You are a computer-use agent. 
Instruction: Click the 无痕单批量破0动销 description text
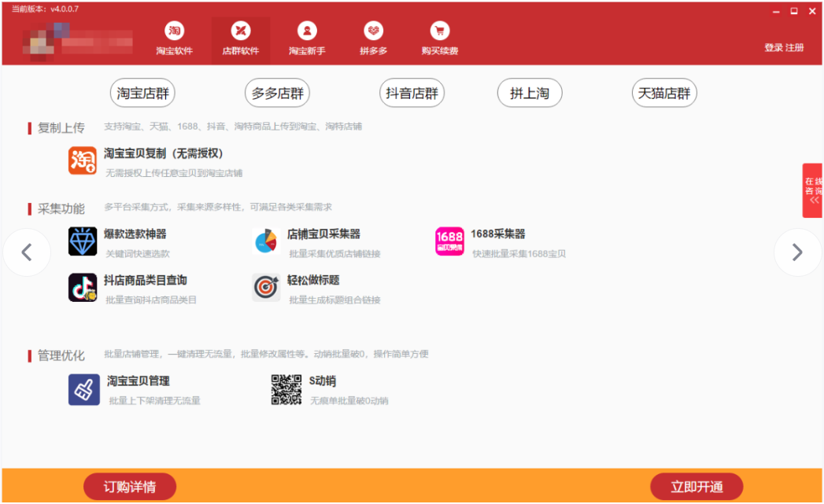pyautogui.click(x=349, y=401)
